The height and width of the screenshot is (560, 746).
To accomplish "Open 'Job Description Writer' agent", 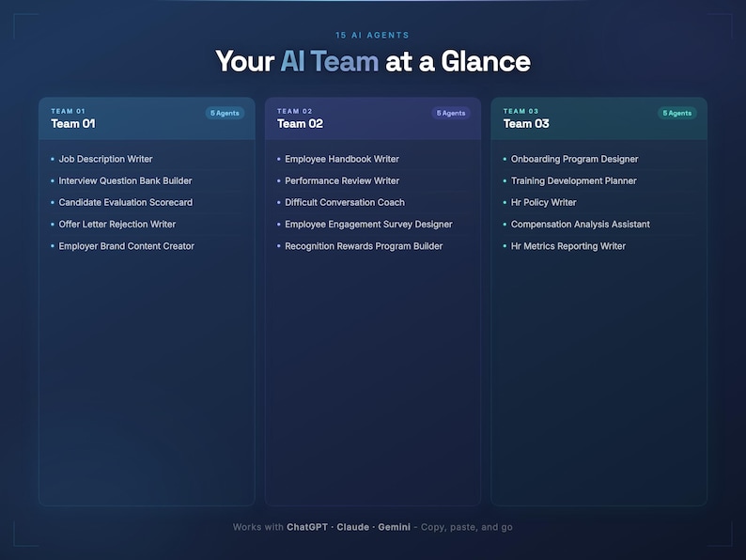I will click(105, 160).
